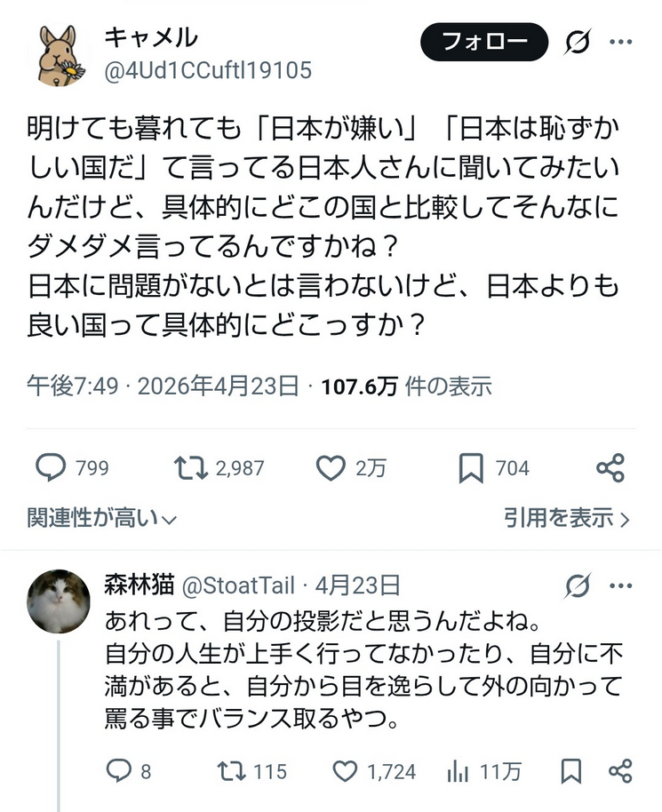Viewport: 662px width, 812px height.
Task: Open Grok icon on 森林猫's reply
Action: point(578,585)
